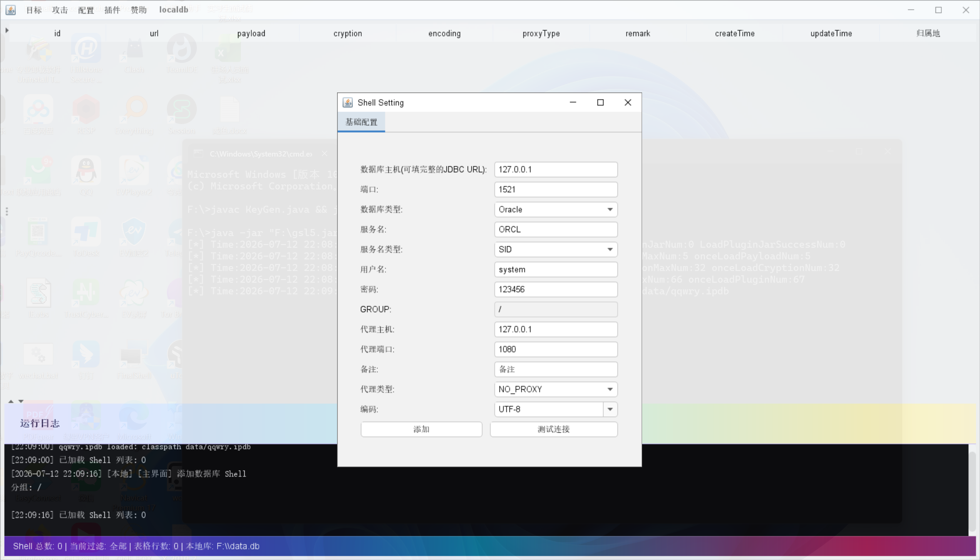This screenshot has width=980, height=560.
Task: Sort by the payload column header
Action: tap(251, 33)
